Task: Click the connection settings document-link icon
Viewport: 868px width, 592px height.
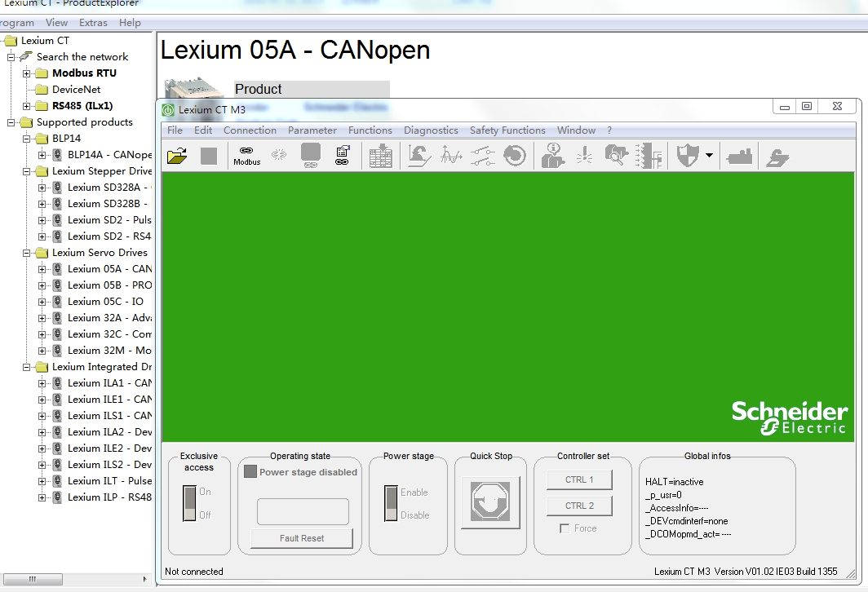Action: [343, 156]
